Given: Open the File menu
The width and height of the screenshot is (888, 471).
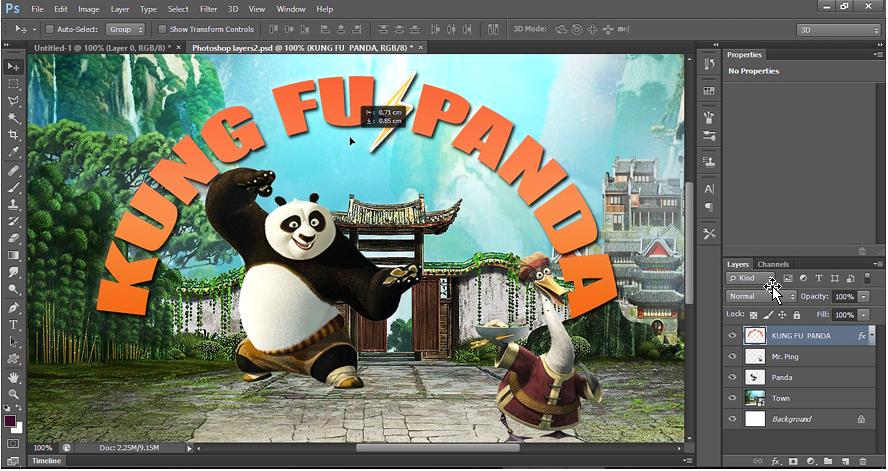Looking at the screenshot, I should click(37, 9).
